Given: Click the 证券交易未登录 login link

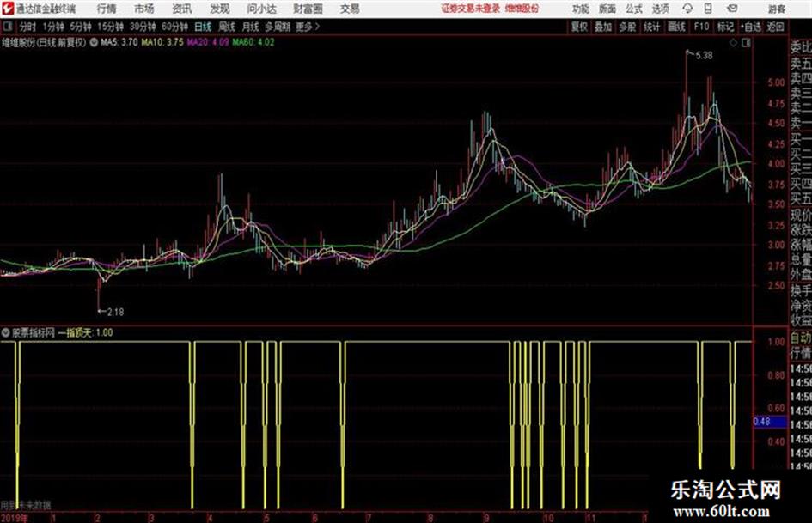Looking at the screenshot, I should pos(471,9).
